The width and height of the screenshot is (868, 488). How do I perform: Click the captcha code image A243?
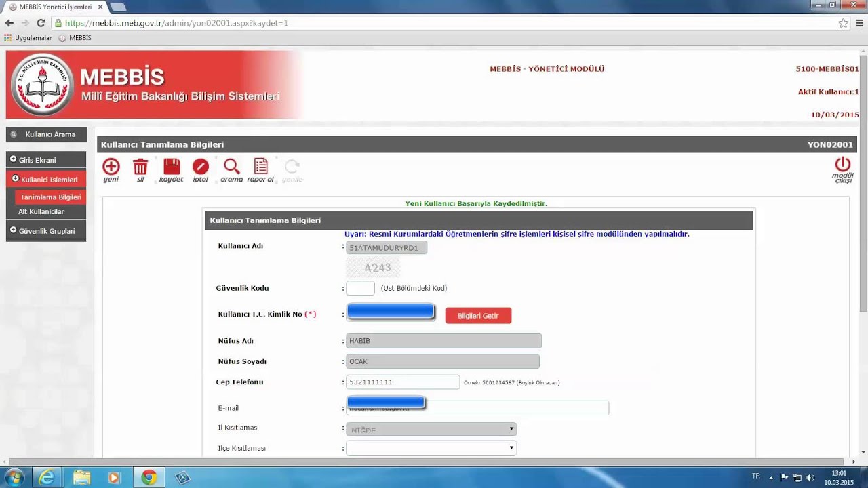(x=374, y=268)
